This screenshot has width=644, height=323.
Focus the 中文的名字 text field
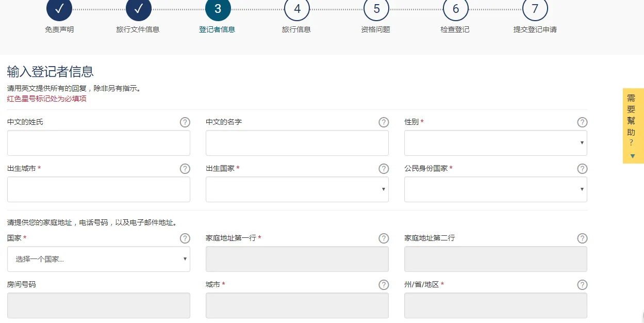(x=297, y=143)
